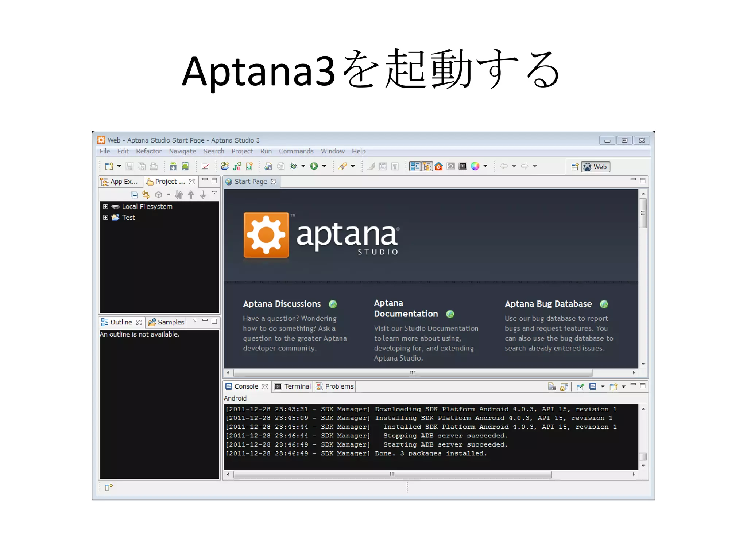Screen dimensions: 747x560
Task: Click the status bar icon at bottom left
Action: 109,487
